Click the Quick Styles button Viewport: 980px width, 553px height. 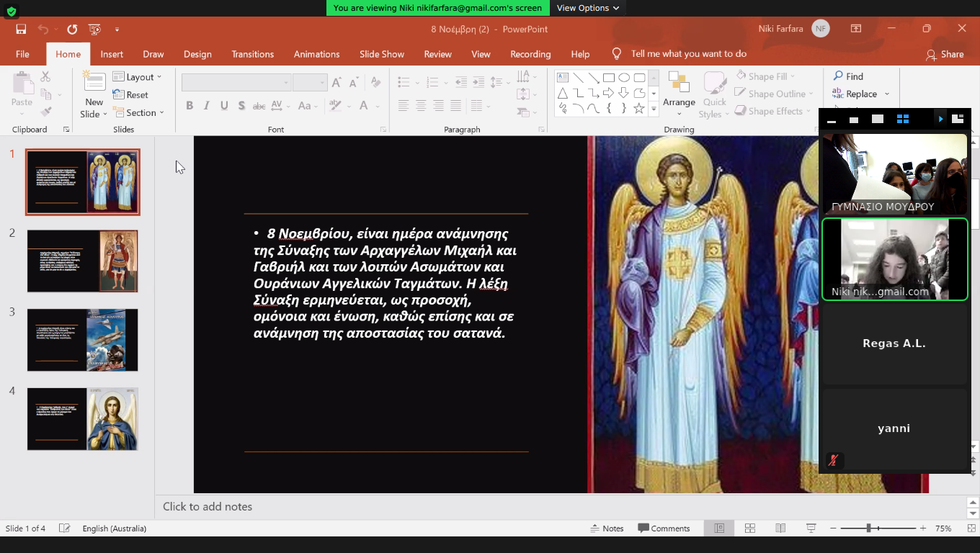[x=714, y=94]
